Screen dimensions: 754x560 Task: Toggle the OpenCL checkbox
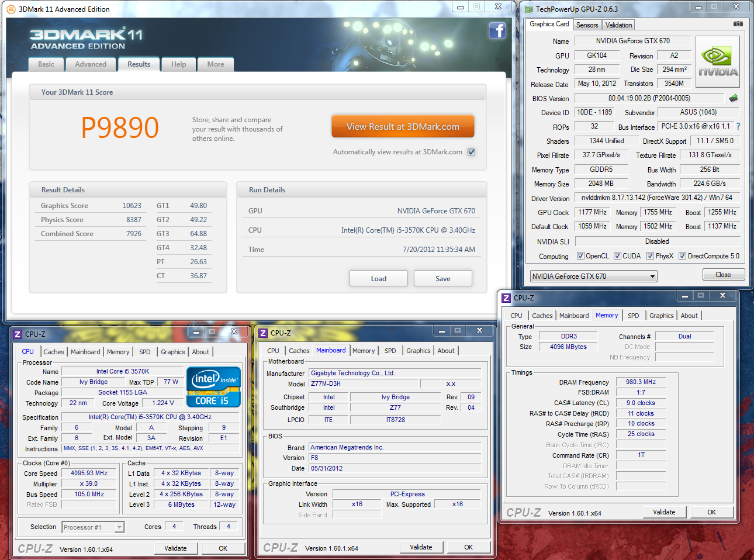click(x=580, y=256)
